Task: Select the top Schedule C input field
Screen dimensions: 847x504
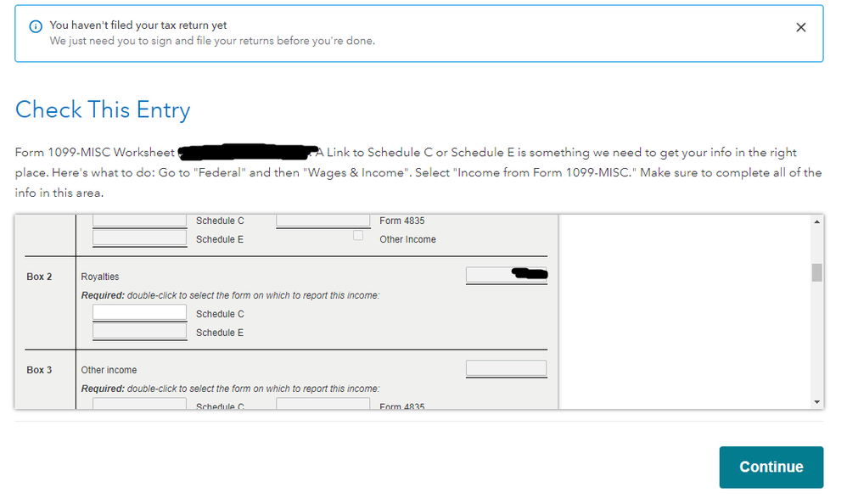Action: [139, 220]
